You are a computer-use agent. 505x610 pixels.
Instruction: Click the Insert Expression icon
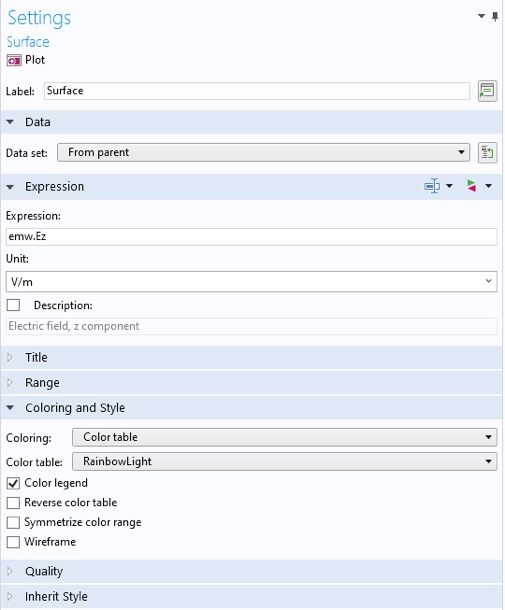click(432, 186)
